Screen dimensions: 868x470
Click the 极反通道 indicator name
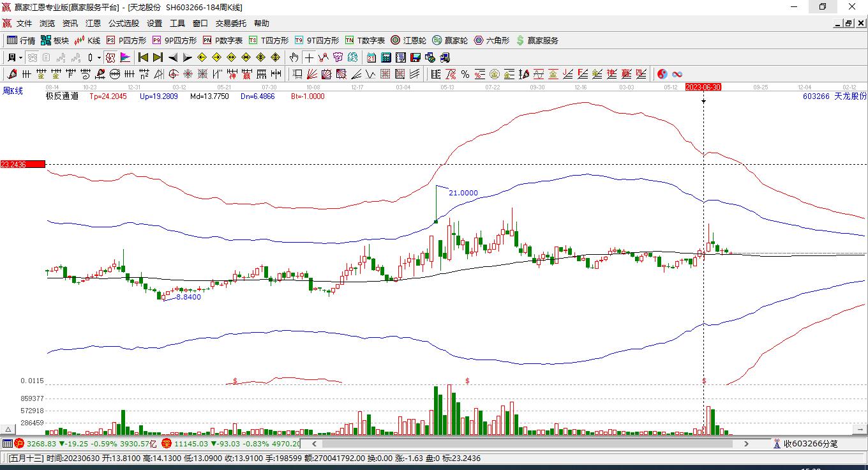pyautogui.click(x=62, y=96)
